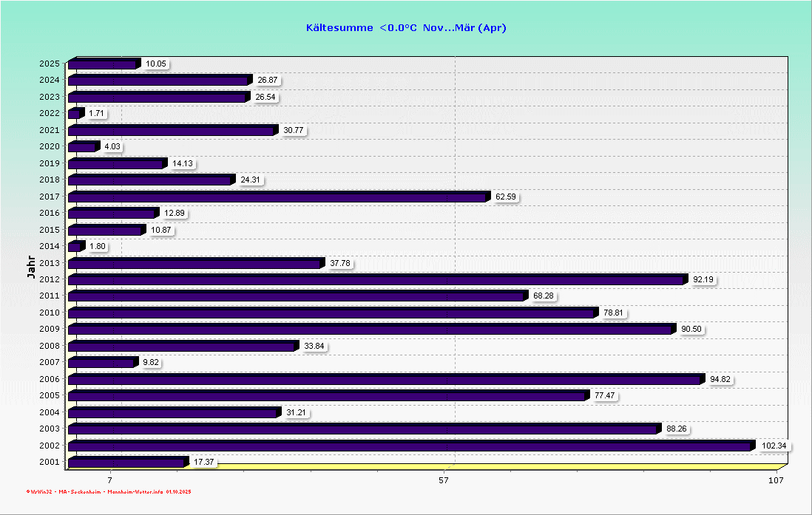Click the 2006 bar with value 94.82
The height and width of the screenshot is (515, 812).
386,380
